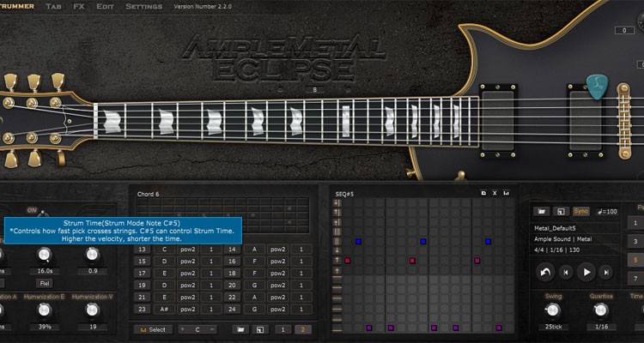Open the Settings tab
The width and height of the screenshot is (644, 343).
[143, 6]
